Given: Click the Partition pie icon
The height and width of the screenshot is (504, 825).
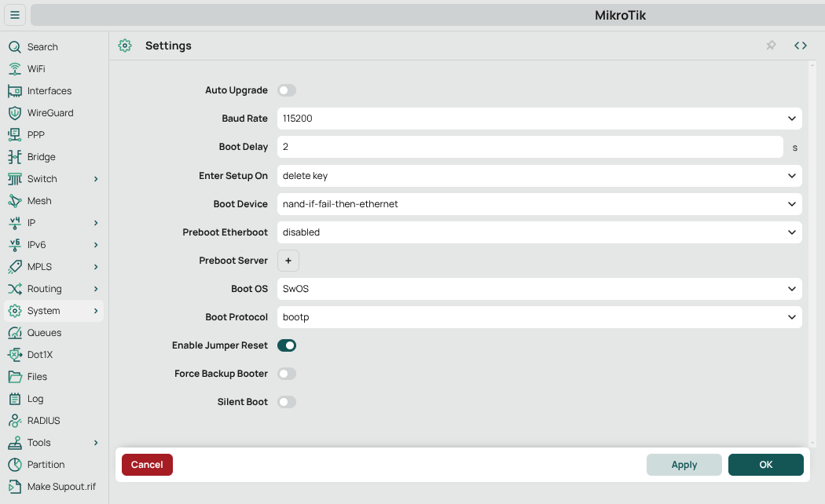Looking at the screenshot, I should point(15,465).
